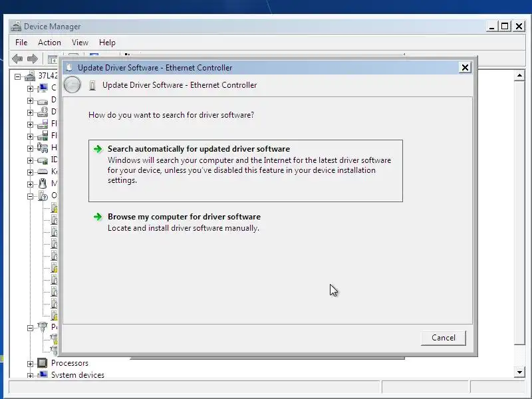Select the Computer category monitor icon

43,88
